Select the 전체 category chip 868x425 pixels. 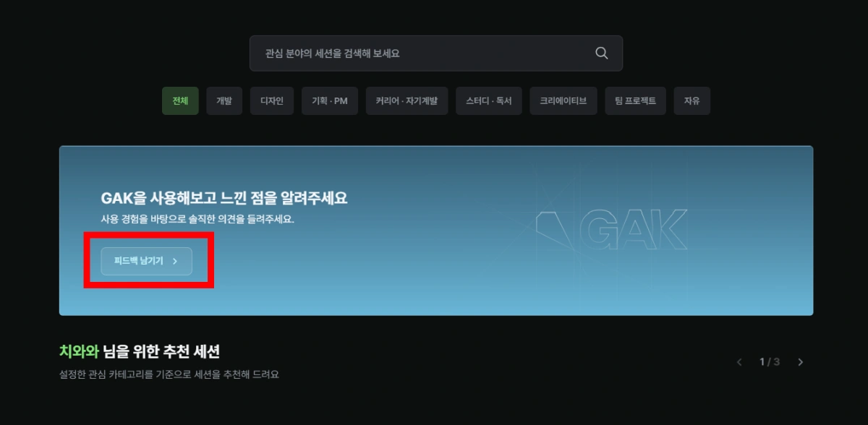tap(180, 101)
